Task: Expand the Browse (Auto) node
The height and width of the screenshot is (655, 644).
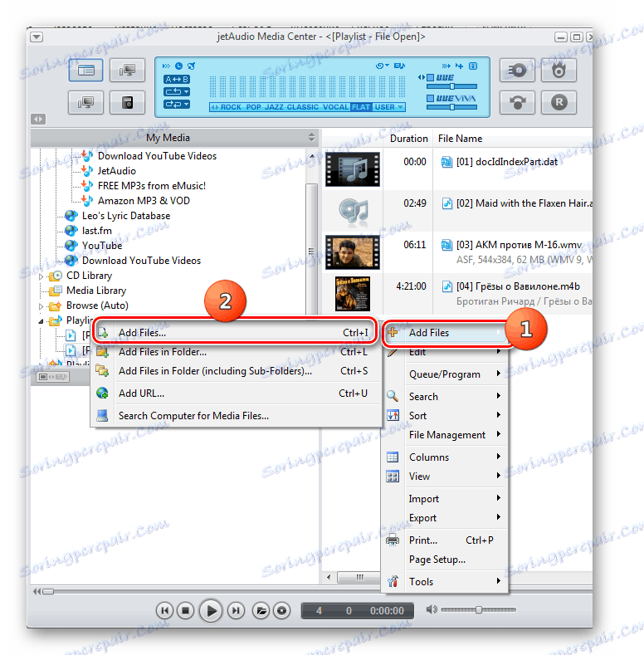Action: (41, 306)
